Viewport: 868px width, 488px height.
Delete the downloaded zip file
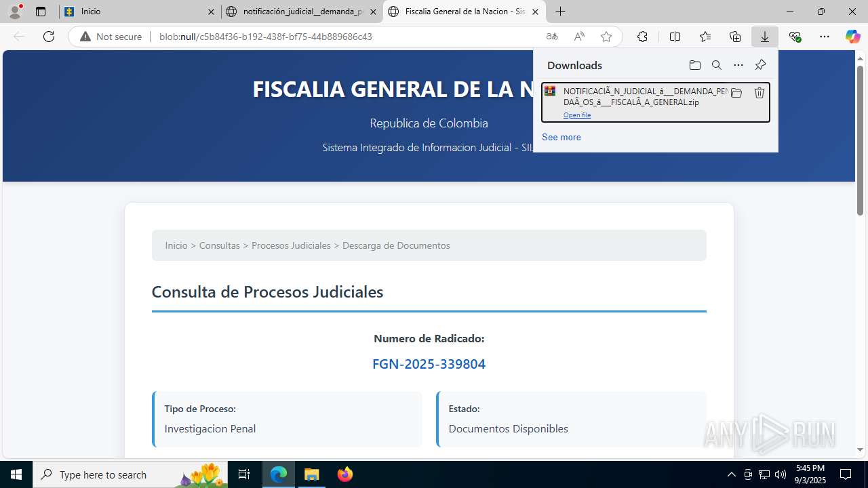759,93
